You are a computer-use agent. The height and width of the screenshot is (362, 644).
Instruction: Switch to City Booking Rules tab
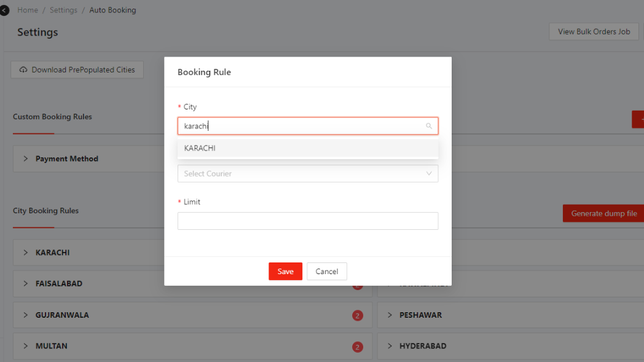pos(45,211)
